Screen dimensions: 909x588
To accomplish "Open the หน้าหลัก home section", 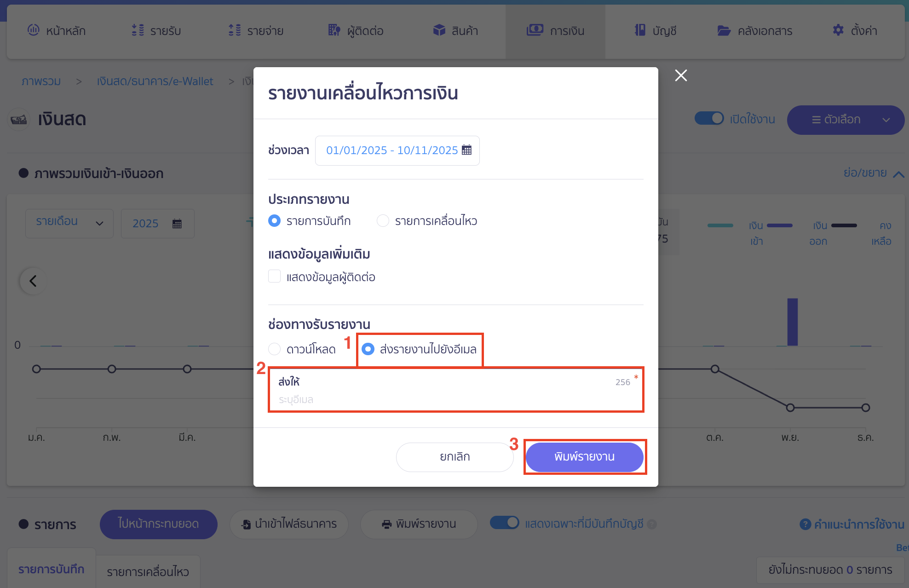I will point(56,30).
